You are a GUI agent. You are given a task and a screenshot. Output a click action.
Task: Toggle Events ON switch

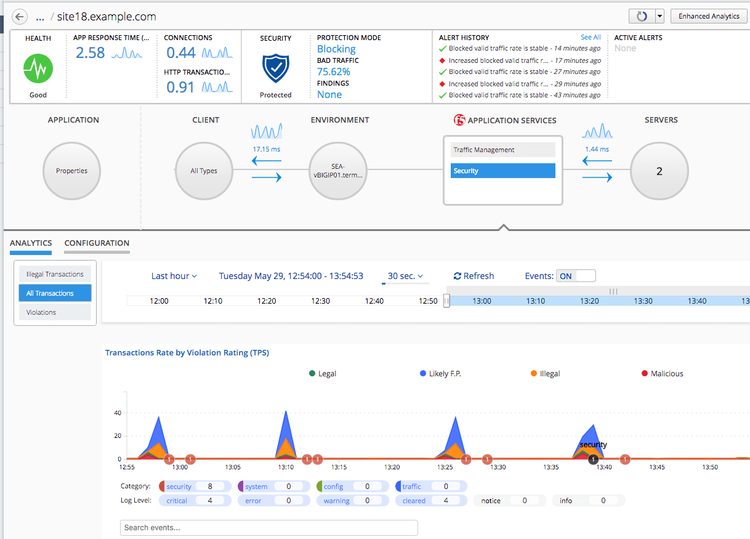coord(576,276)
